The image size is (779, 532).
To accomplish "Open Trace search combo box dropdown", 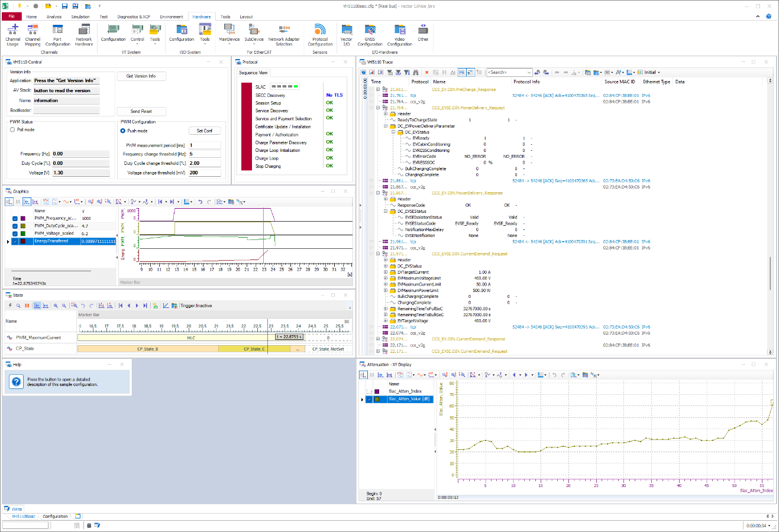I will [529, 72].
